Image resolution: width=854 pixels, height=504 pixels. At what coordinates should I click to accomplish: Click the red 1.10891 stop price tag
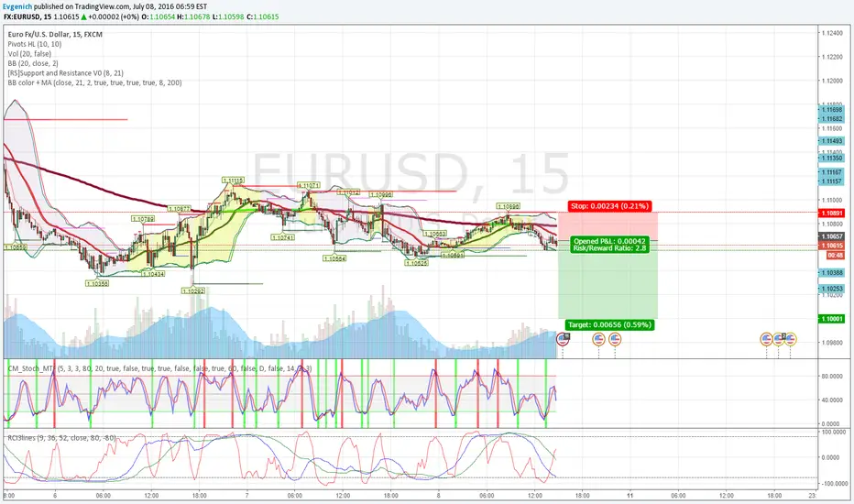(x=831, y=213)
